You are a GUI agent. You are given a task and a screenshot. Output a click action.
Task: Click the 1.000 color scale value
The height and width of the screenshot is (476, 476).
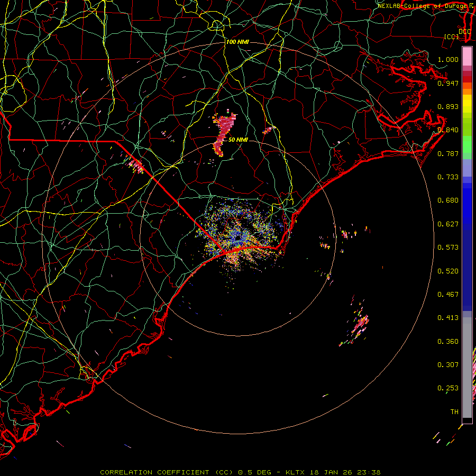click(448, 59)
